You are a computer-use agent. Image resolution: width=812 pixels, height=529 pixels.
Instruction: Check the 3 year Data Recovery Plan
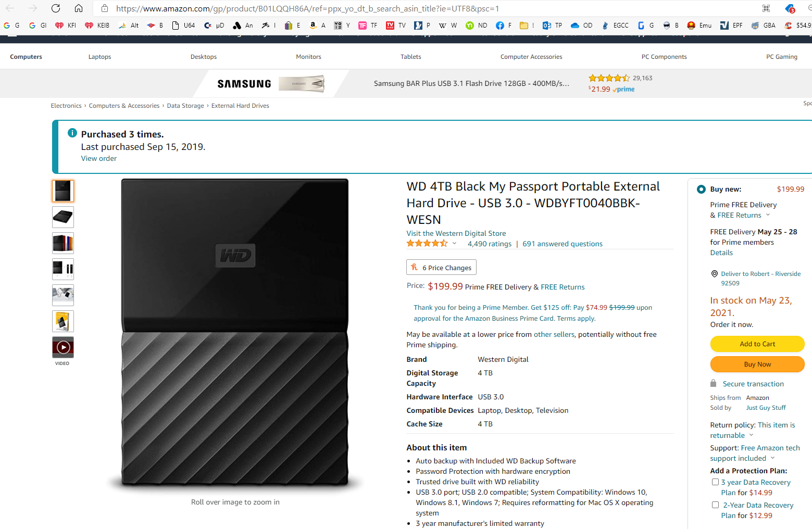(715, 482)
